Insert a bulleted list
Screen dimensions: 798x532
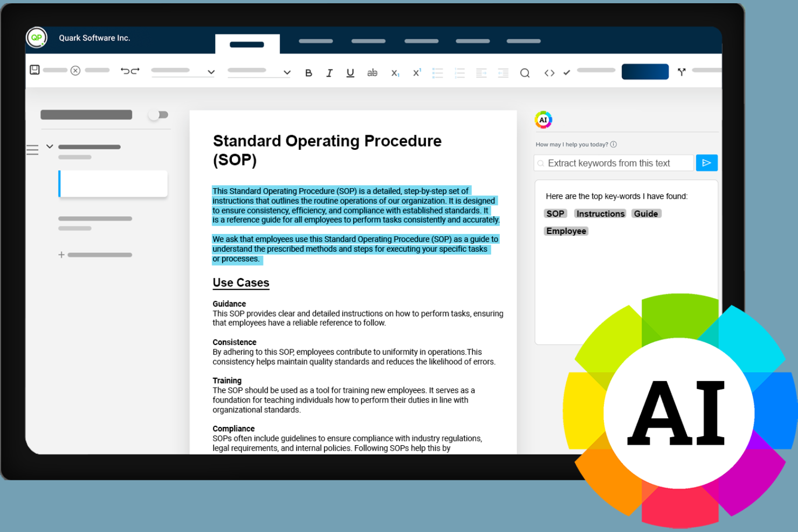(437, 73)
